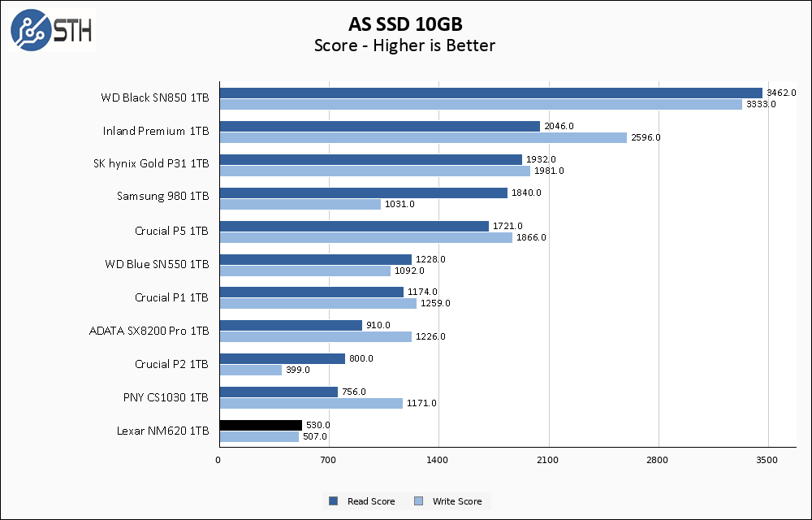Click the 2800 axis tick label
The image size is (812, 520).
(x=658, y=460)
